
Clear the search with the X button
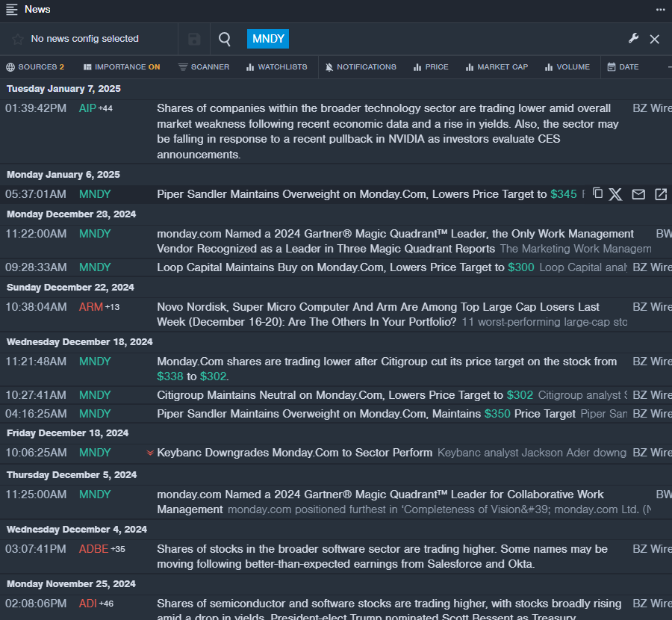tap(655, 39)
